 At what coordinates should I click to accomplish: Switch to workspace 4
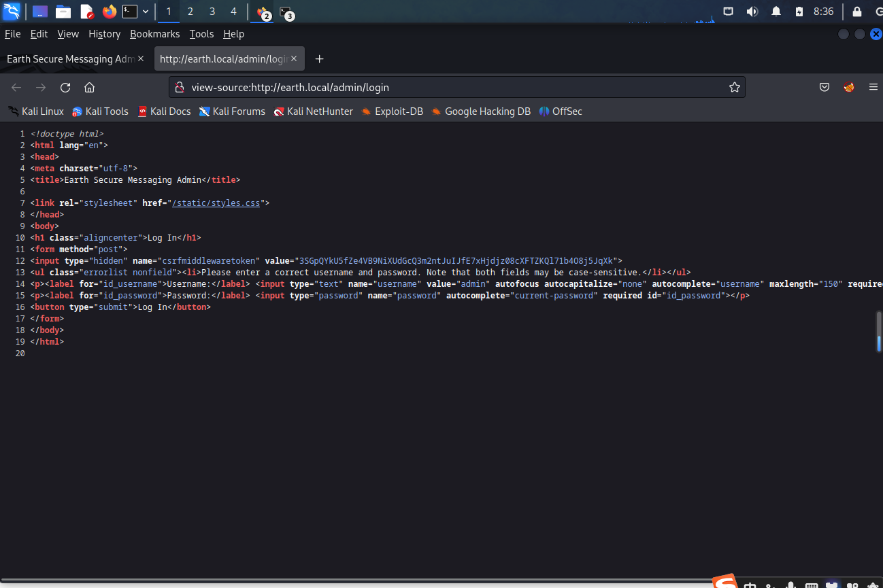click(x=234, y=12)
